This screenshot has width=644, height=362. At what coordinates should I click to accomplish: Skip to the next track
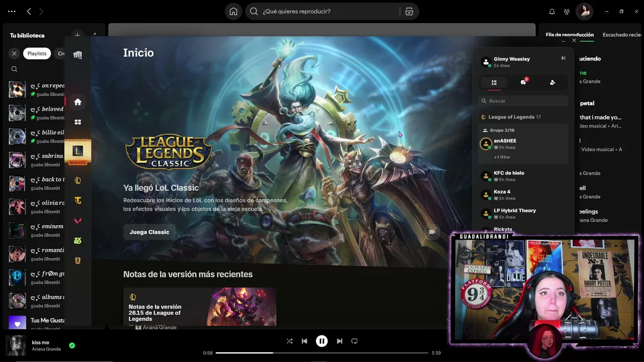tap(340, 341)
